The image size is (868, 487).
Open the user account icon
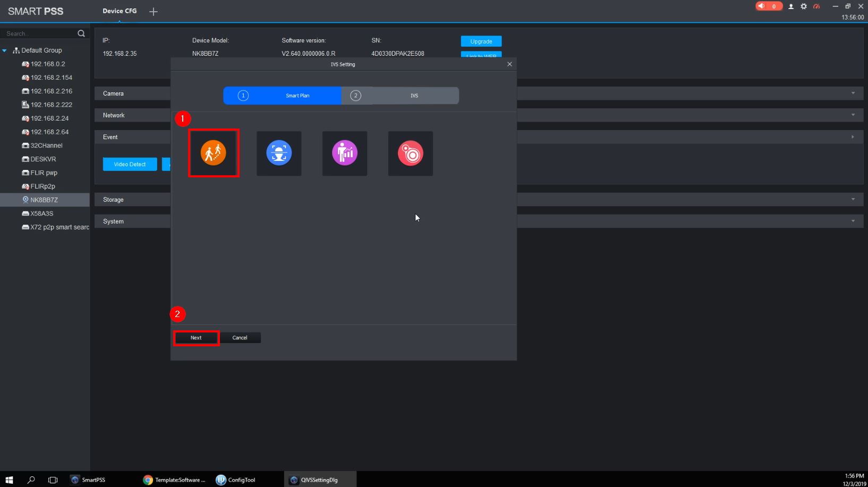point(791,6)
